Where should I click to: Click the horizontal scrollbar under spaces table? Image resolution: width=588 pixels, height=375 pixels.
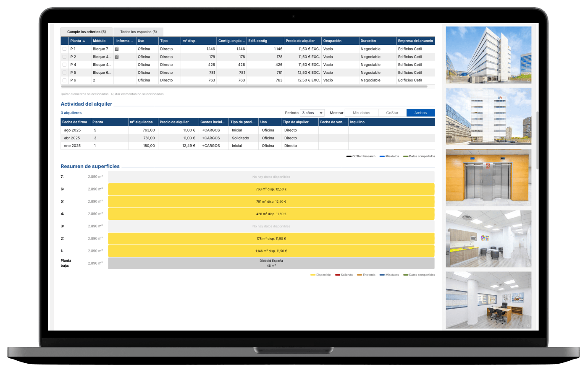coord(244,86)
